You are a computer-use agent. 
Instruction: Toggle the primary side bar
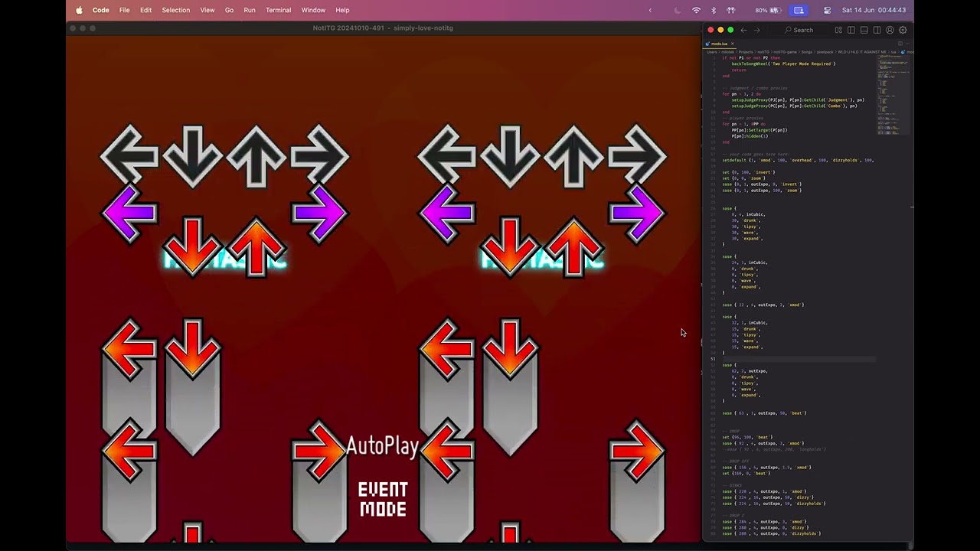(x=851, y=30)
